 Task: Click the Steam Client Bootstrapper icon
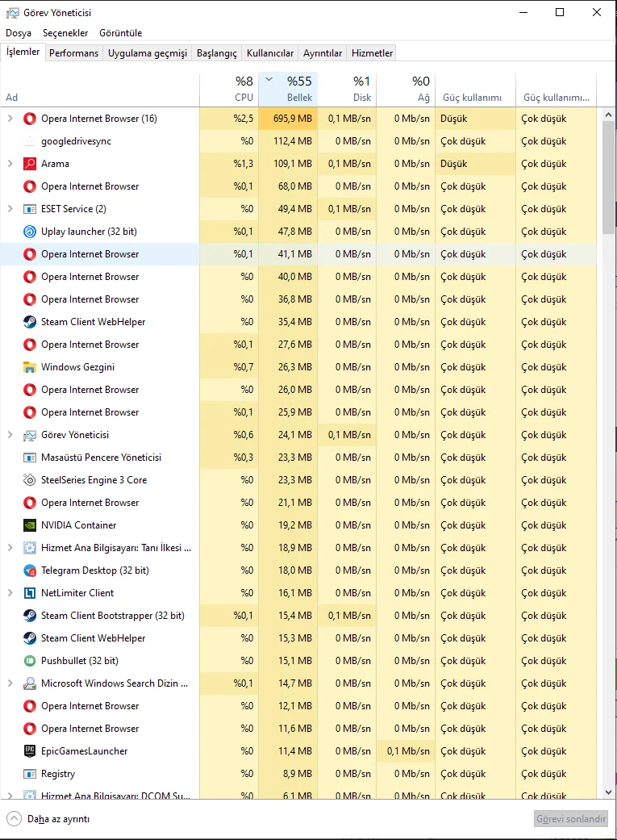(30, 616)
